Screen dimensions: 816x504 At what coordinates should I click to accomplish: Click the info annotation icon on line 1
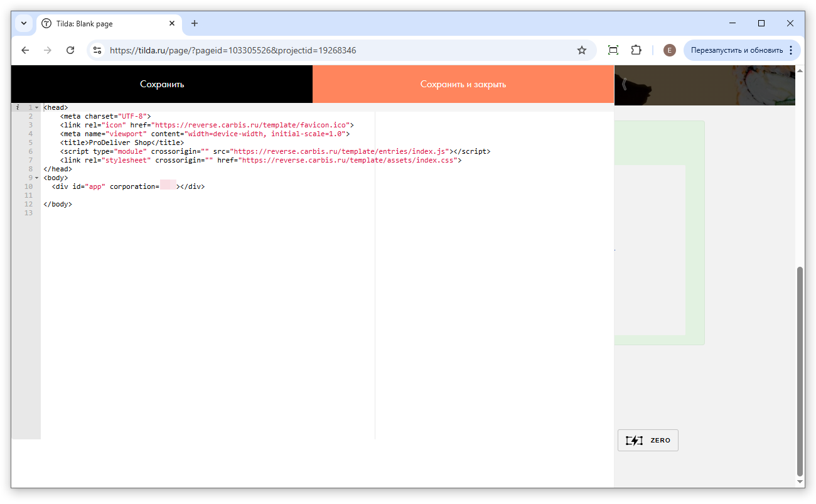(x=18, y=108)
